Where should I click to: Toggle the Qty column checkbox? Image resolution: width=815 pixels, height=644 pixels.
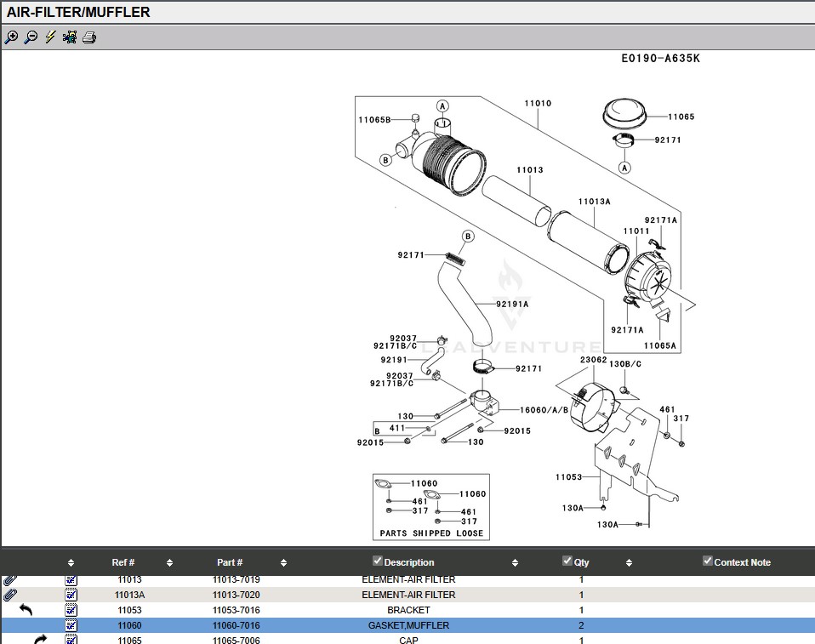coord(567,561)
